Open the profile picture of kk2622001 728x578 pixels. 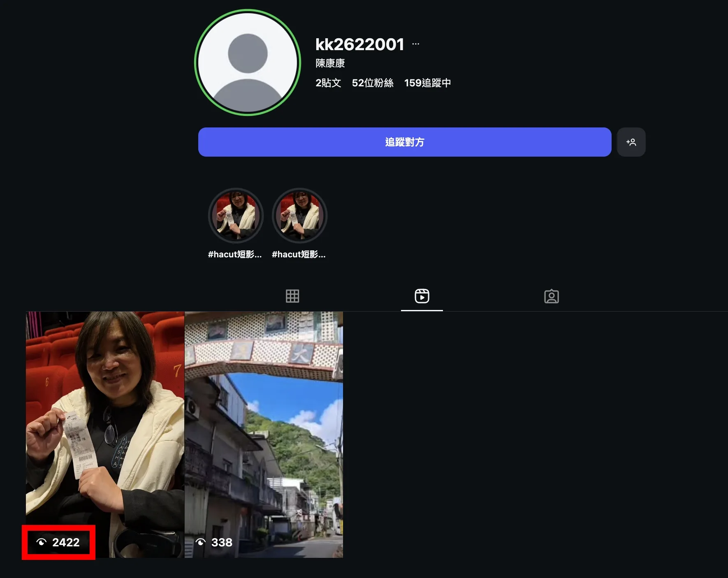pyautogui.click(x=247, y=62)
